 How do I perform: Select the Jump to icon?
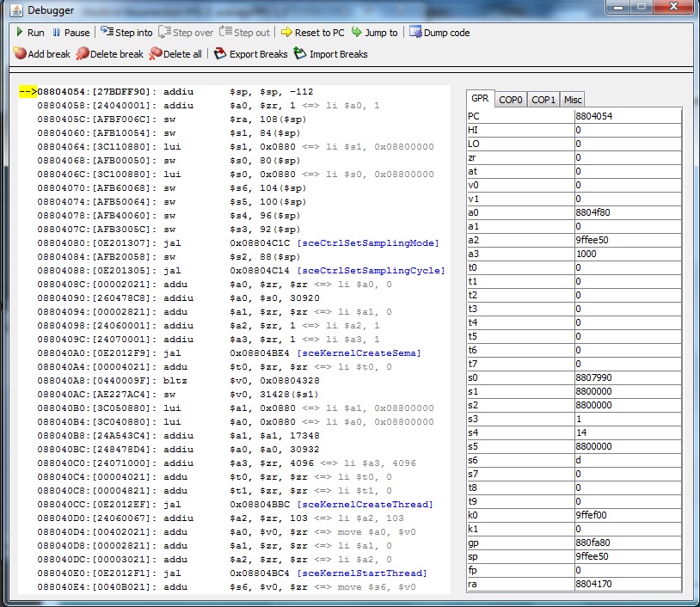358,33
